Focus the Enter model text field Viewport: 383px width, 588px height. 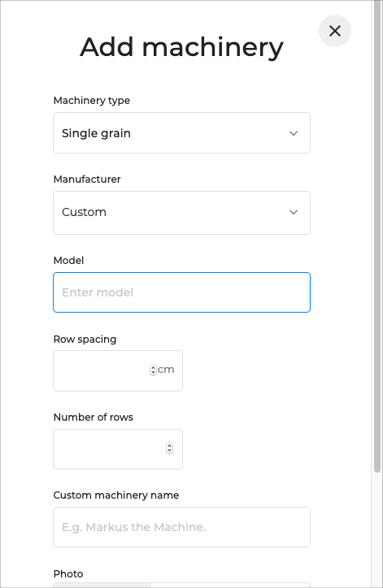click(181, 292)
